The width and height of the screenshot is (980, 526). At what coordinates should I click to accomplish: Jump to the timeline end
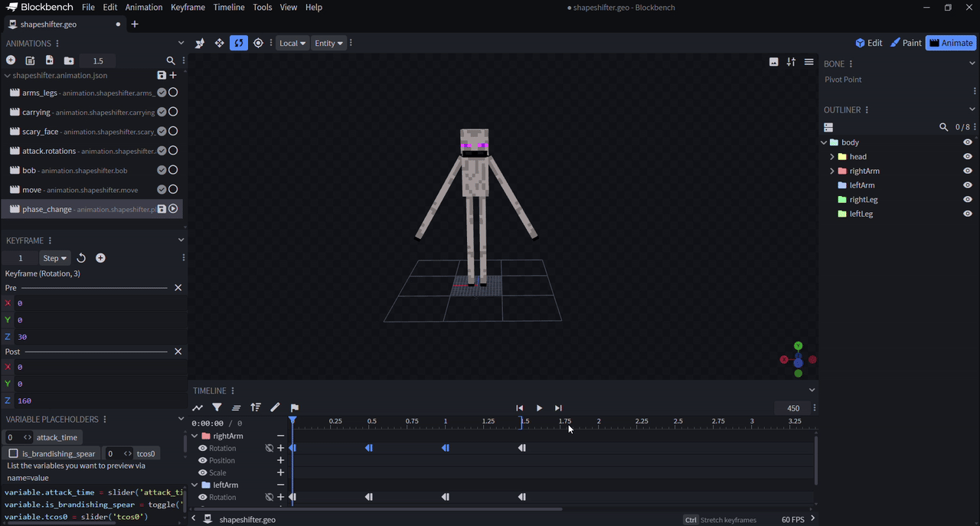[558, 408]
